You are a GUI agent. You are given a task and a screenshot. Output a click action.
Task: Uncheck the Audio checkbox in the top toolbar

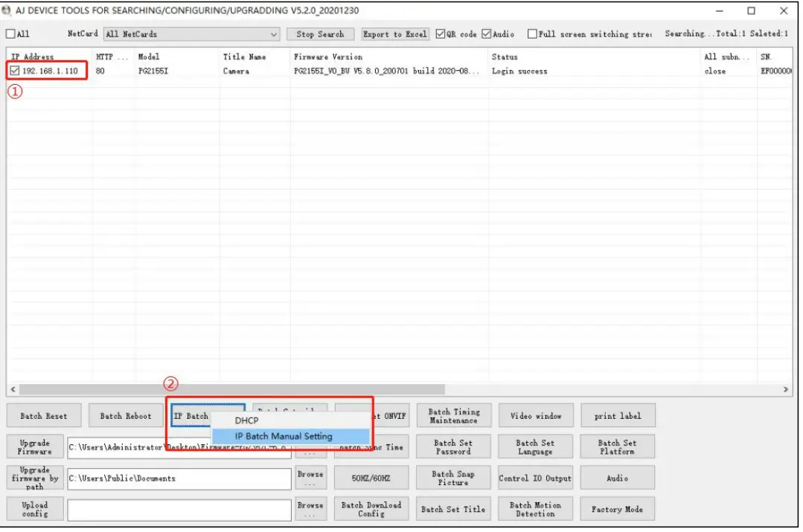pos(487,33)
